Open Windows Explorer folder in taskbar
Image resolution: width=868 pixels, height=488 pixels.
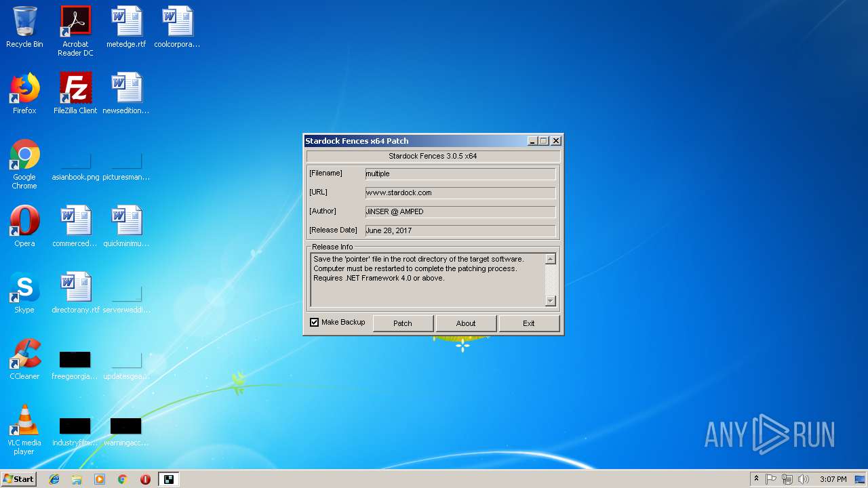click(x=77, y=479)
